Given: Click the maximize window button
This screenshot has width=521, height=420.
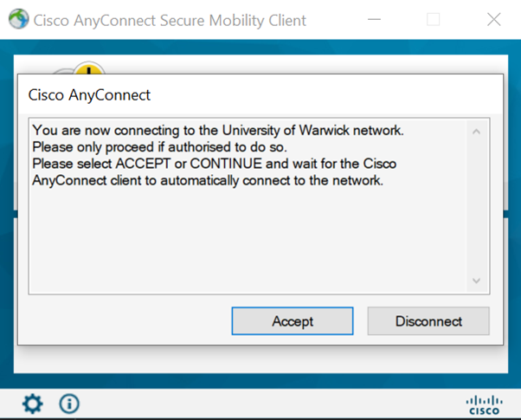Looking at the screenshot, I should [x=434, y=19].
